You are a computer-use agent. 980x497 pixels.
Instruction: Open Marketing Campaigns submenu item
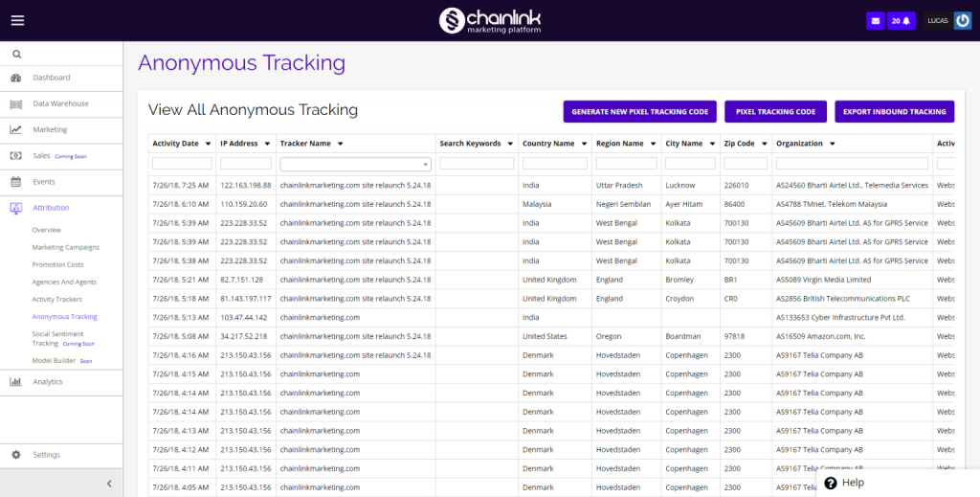(66, 248)
